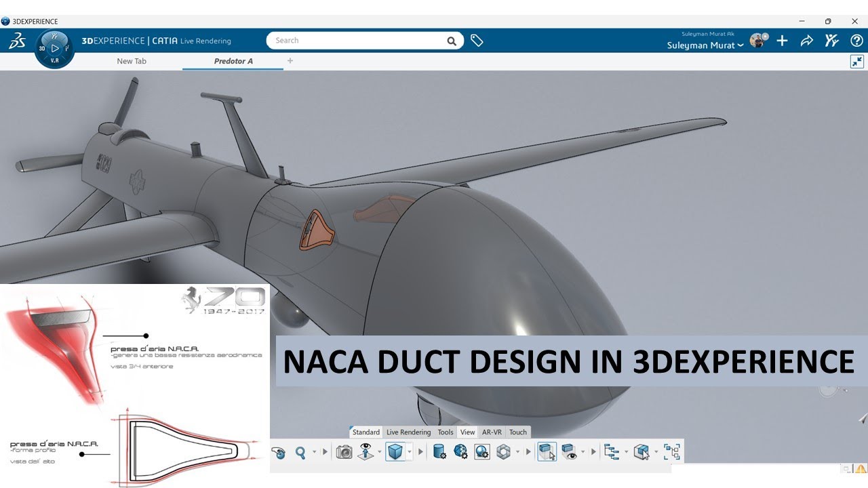This screenshot has height=488, width=868.
Task: Expand toolbar section after display mode cube
Action: (x=420, y=452)
